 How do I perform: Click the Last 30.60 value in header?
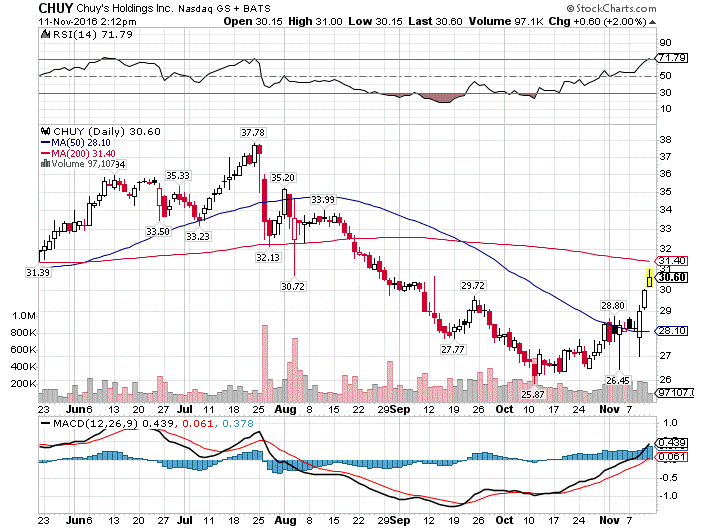coord(435,21)
